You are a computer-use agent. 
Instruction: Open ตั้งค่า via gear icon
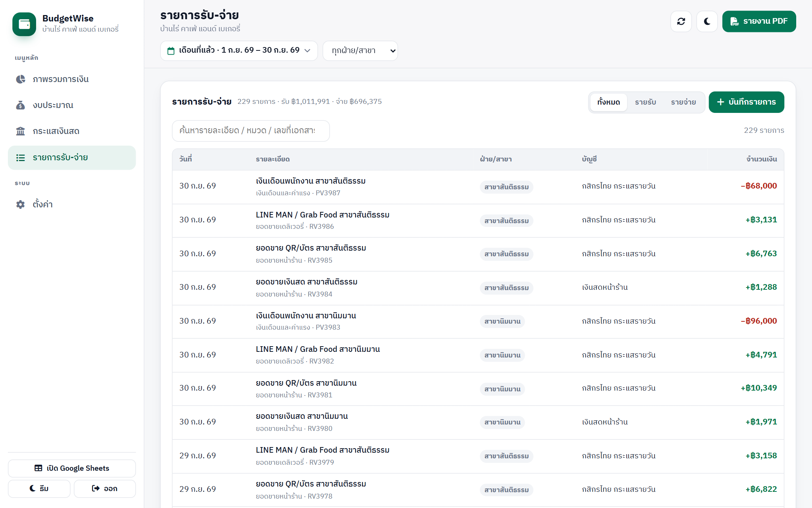point(21,204)
